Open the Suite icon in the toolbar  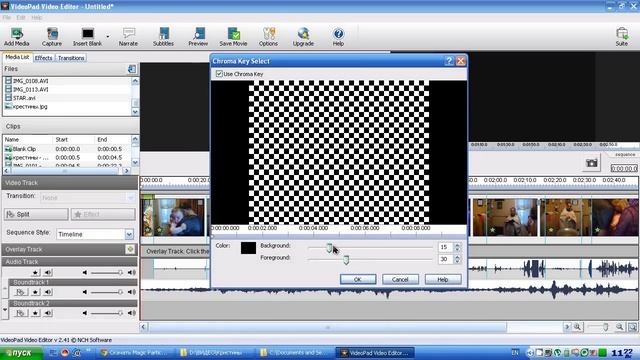622,37
